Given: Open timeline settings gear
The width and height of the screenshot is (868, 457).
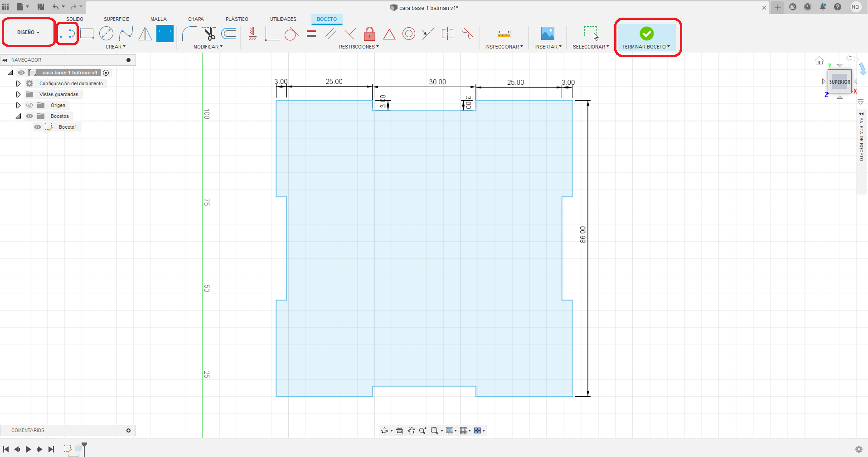Looking at the screenshot, I should [x=859, y=449].
